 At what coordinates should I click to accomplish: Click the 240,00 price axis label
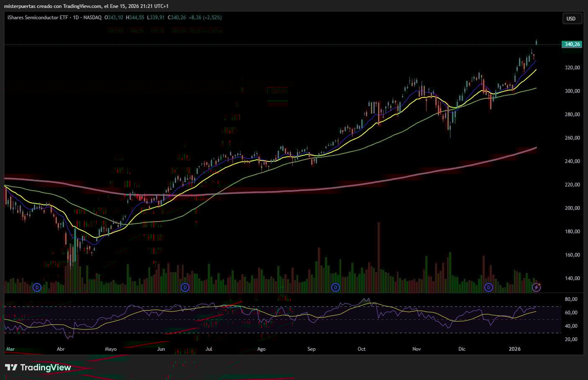tap(573, 161)
